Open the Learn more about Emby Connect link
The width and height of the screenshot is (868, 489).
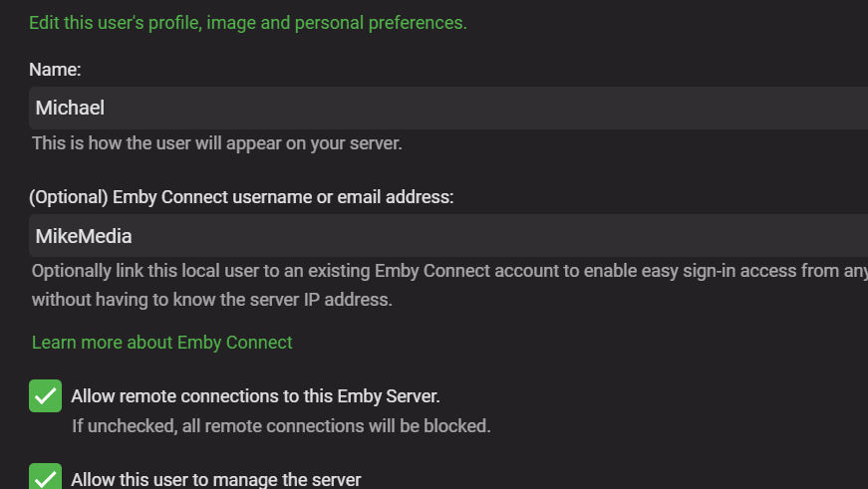(x=162, y=343)
